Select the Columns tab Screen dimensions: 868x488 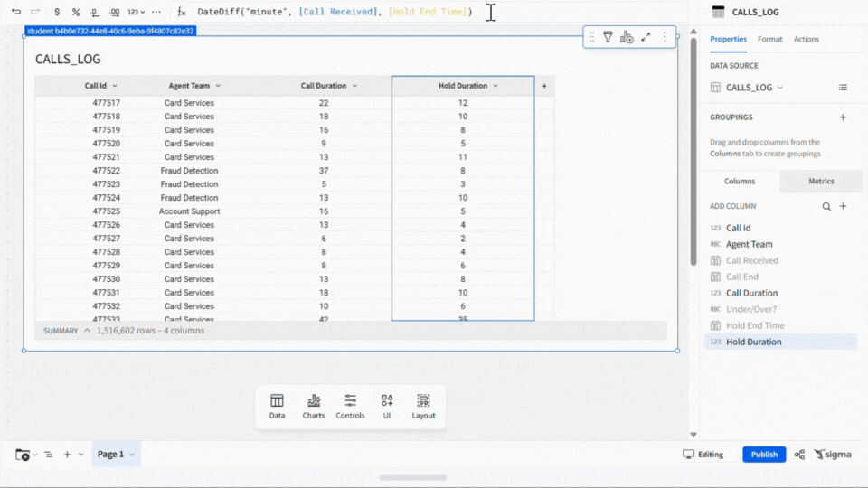pos(740,181)
